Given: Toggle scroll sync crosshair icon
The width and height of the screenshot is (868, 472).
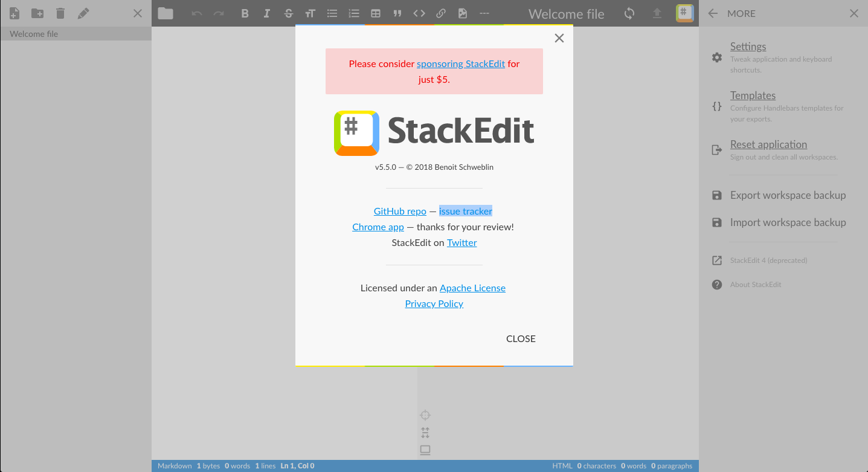Looking at the screenshot, I should pos(425,415).
